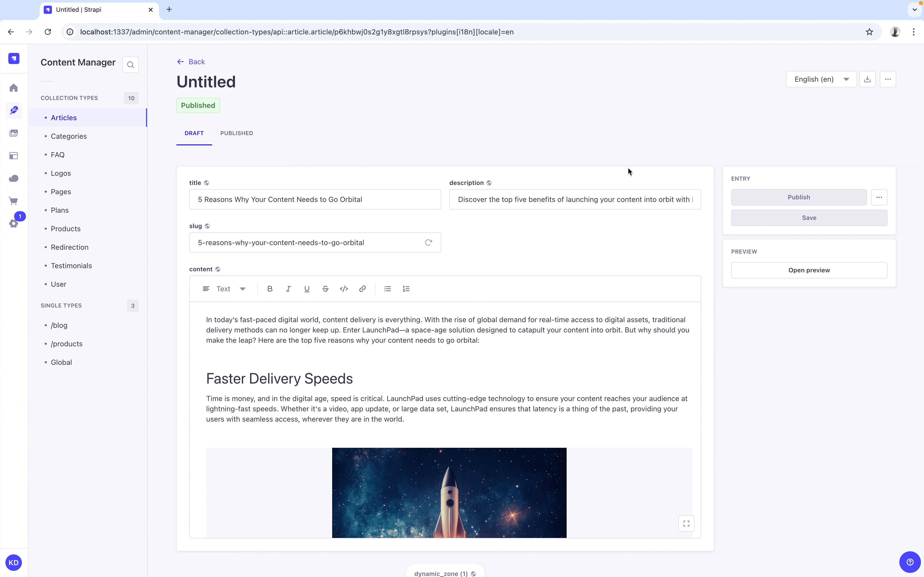Regenerate the slug with refresh icon
Viewport: 924px width, 577px height.
[x=428, y=243]
